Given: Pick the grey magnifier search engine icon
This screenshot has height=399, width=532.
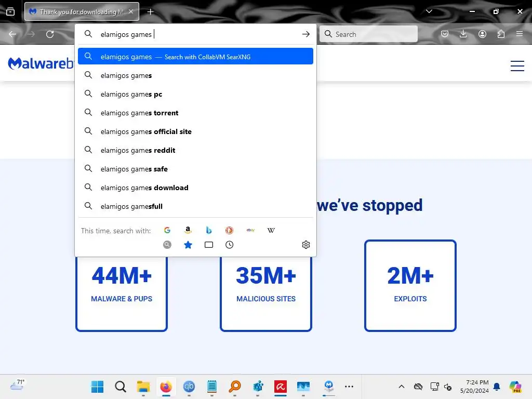Looking at the screenshot, I should (x=167, y=245).
